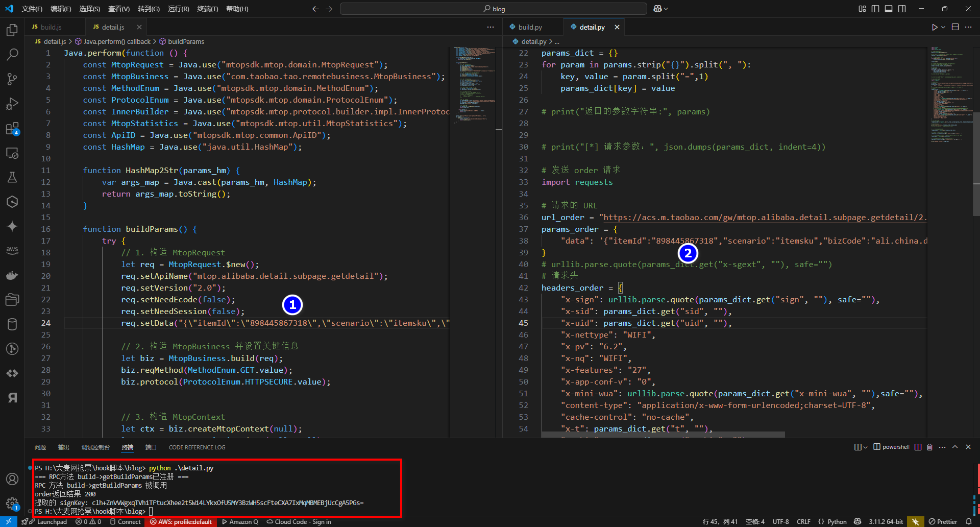Open Extensions view with update badge

12,128
